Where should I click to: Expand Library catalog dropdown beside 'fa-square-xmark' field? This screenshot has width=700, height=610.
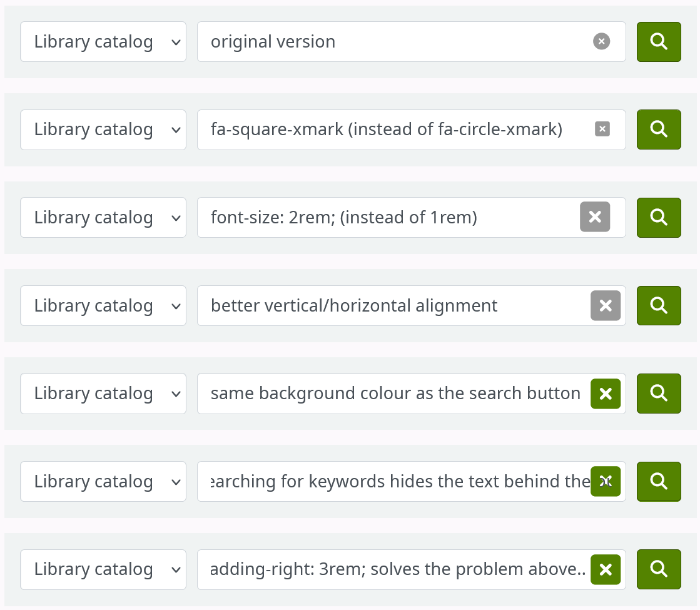103,130
